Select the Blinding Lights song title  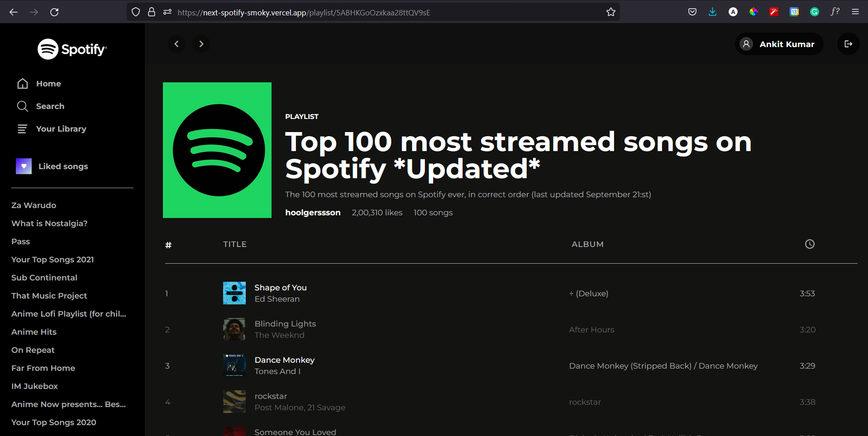point(285,324)
